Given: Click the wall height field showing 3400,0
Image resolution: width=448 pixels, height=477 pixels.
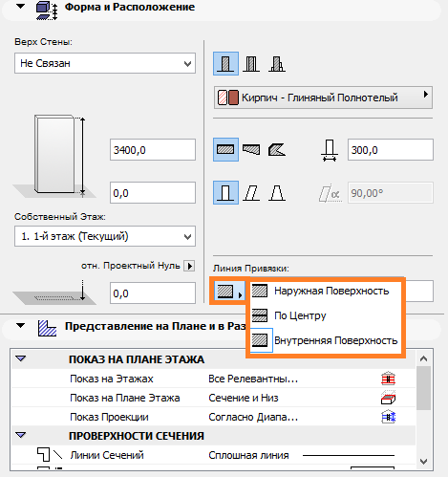Looking at the screenshot, I should point(153,150).
